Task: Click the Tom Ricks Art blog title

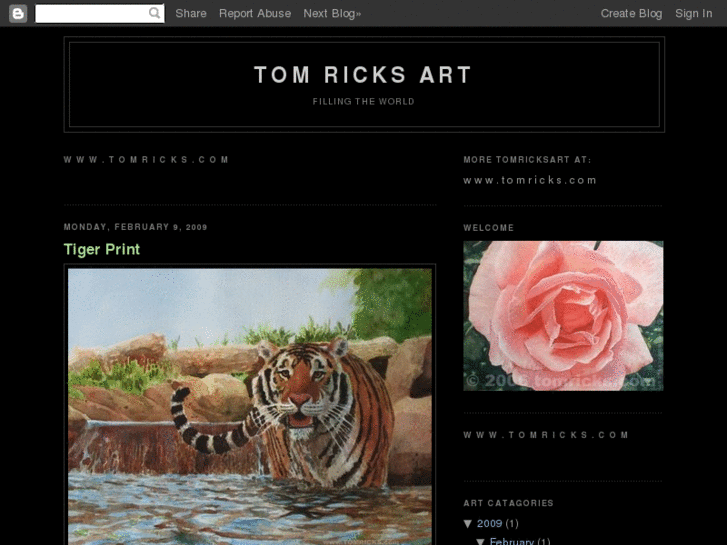Action: click(363, 75)
